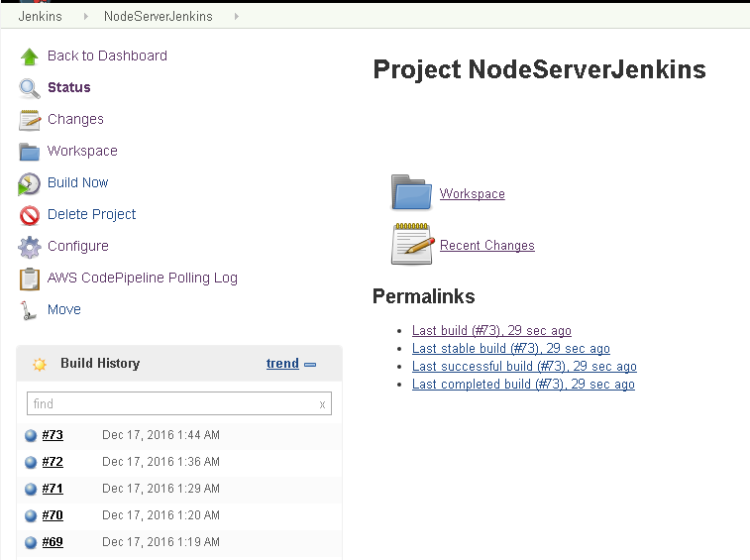Clear the find box with the x icon
This screenshot has width=750, height=560.
pyautogui.click(x=322, y=405)
